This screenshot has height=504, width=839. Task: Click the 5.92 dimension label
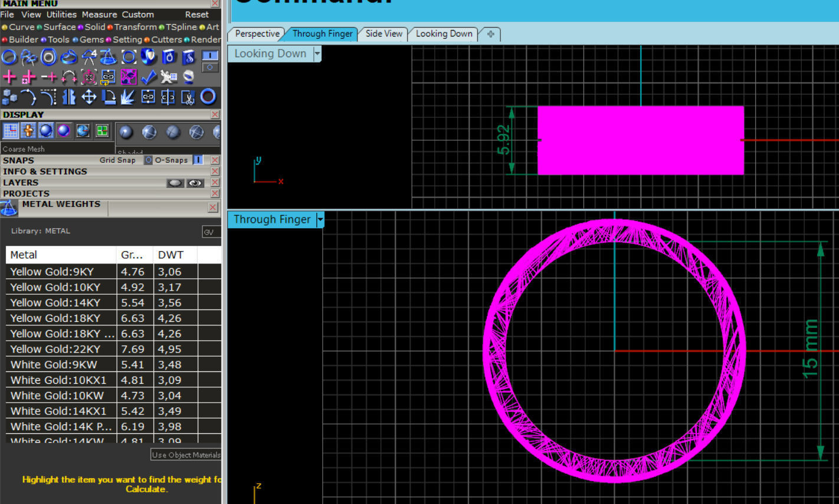pyautogui.click(x=503, y=140)
